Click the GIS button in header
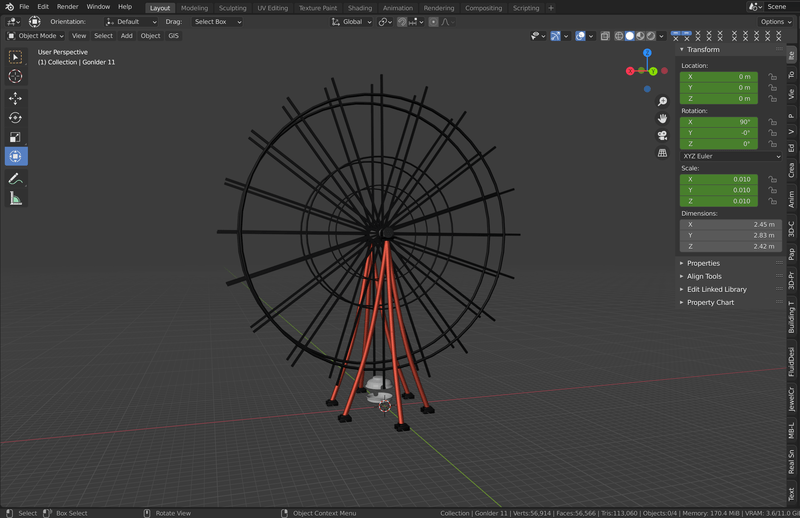Image resolution: width=800 pixels, height=518 pixels. [173, 36]
